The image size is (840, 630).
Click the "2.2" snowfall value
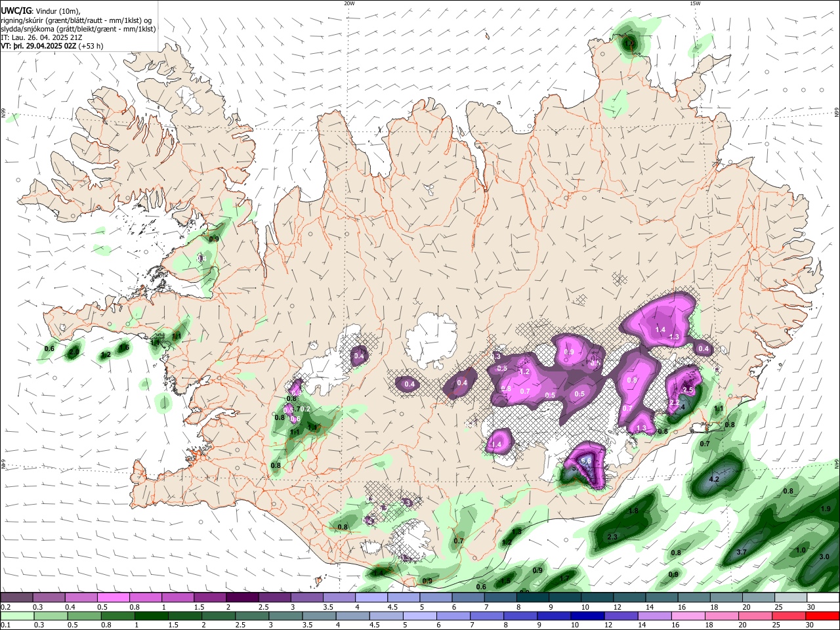point(674,402)
